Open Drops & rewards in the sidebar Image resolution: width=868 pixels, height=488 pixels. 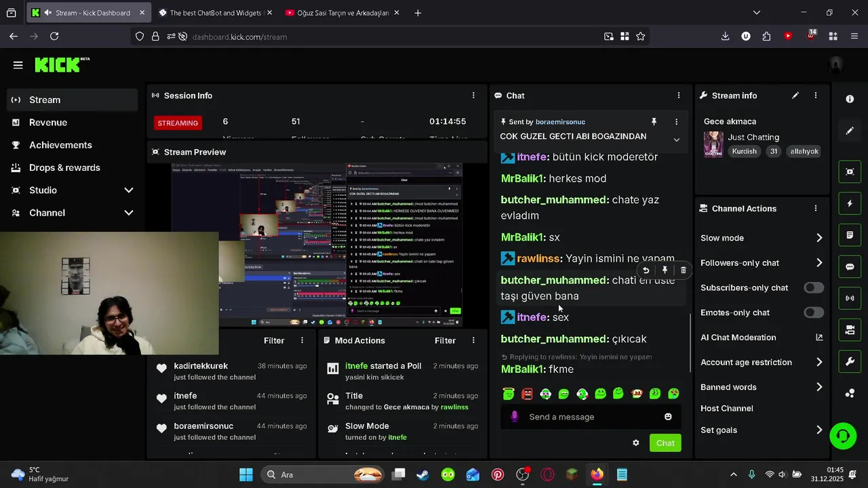pyautogui.click(x=73, y=167)
